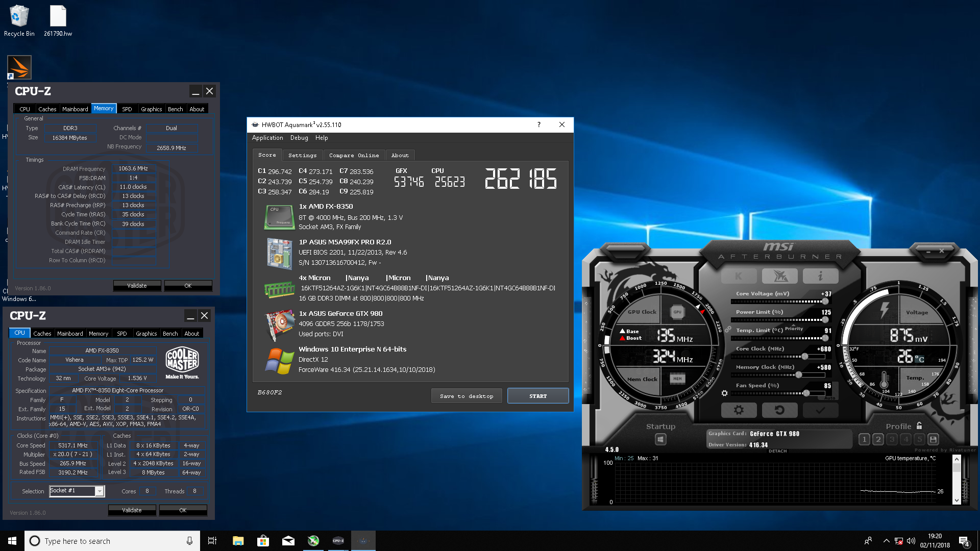Screen dimensions: 980x551
Task: Toggle Afterburner apply at Windows startup
Action: (660, 439)
